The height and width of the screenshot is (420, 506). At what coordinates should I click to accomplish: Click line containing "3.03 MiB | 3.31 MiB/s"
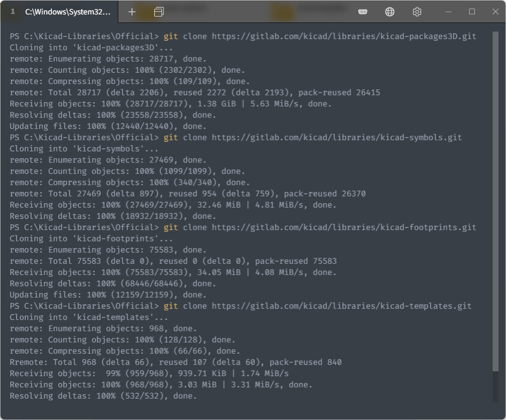point(161,385)
